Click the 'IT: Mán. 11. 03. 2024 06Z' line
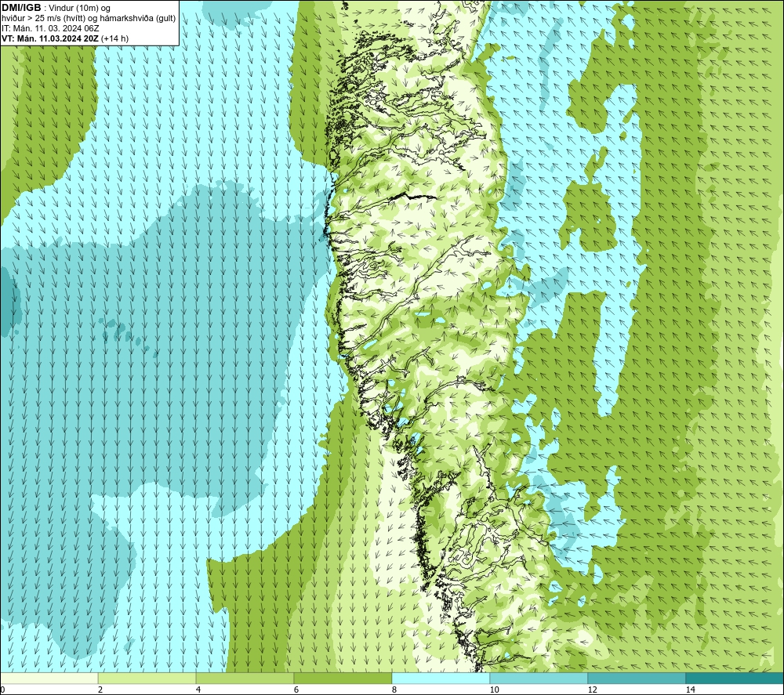This screenshot has height=695, width=784. (x=50, y=28)
